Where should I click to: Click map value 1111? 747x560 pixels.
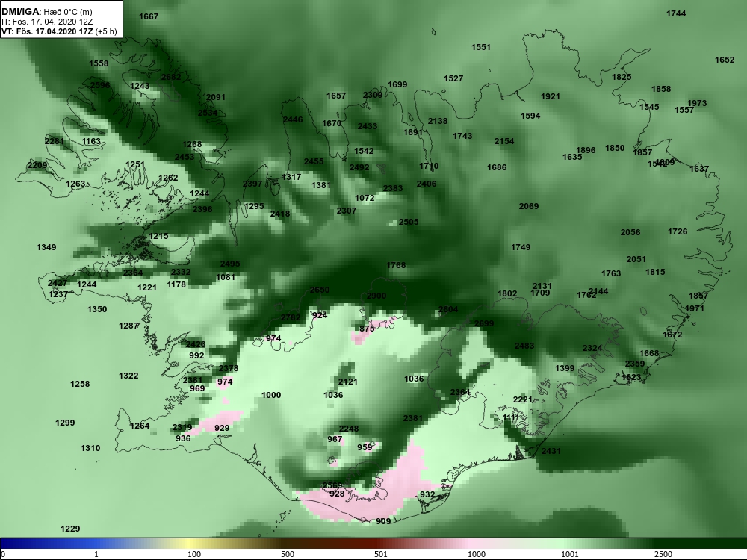pyautogui.click(x=511, y=417)
